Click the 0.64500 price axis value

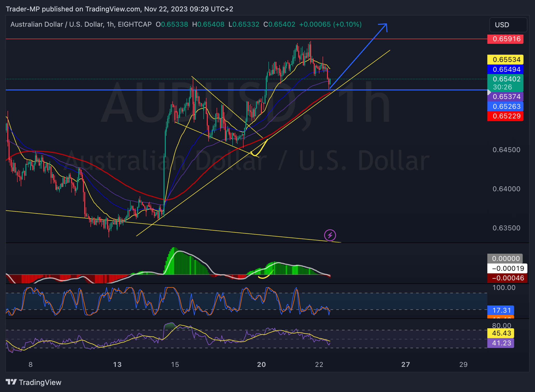pyautogui.click(x=506, y=150)
